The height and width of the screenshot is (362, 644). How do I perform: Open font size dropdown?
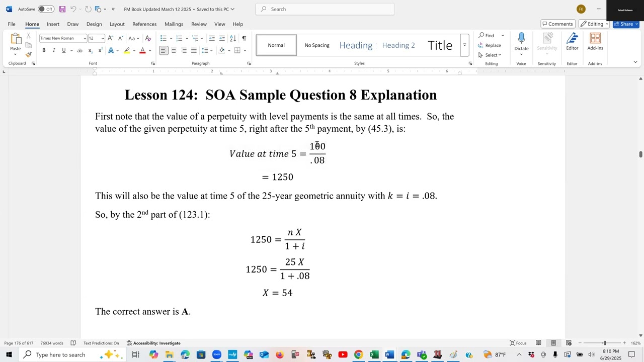click(103, 38)
